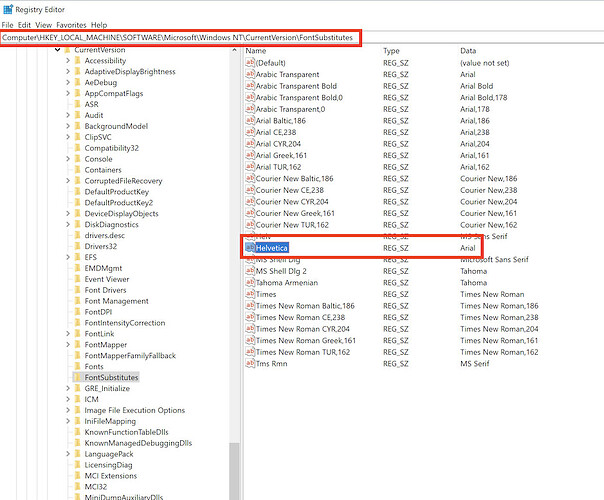This screenshot has height=500, width=604.
Task: Select the Console key
Action: click(99, 159)
